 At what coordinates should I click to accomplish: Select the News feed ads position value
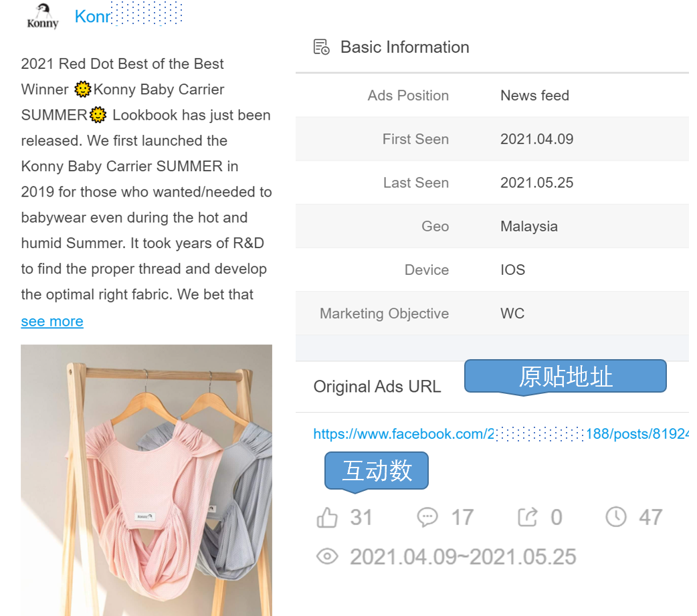pyautogui.click(x=534, y=96)
